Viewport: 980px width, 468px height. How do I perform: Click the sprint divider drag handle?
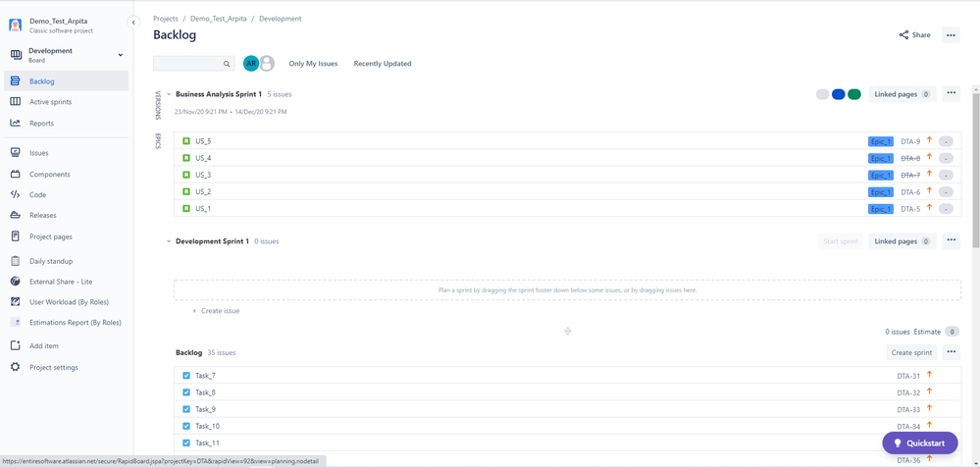pyautogui.click(x=568, y=332)
